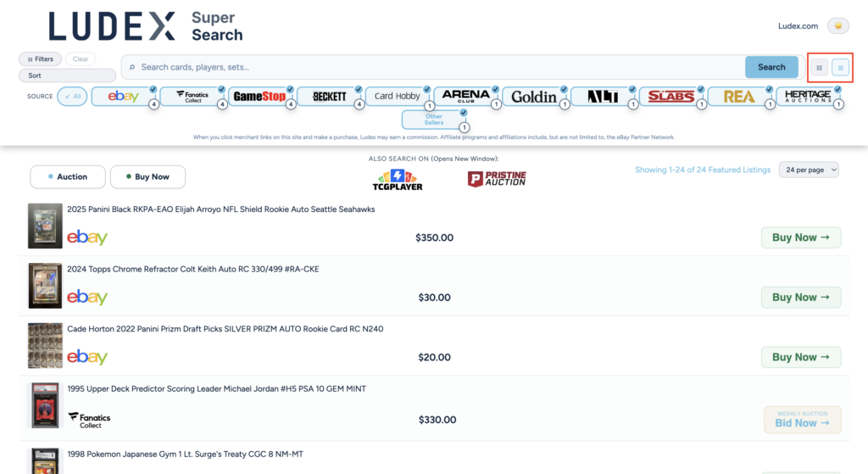Toggle the Fanatics Collect source filter
Screen dimensions: 868x474
[192, 97]
